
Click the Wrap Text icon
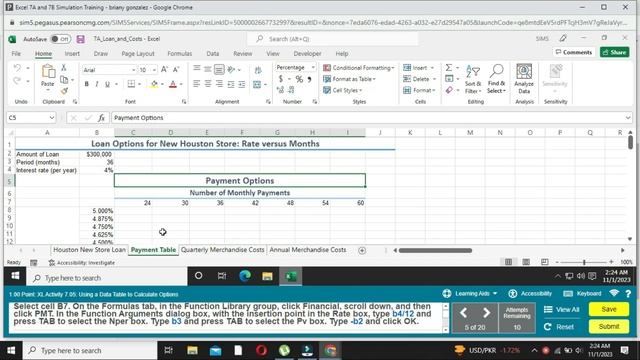point(258,70)
